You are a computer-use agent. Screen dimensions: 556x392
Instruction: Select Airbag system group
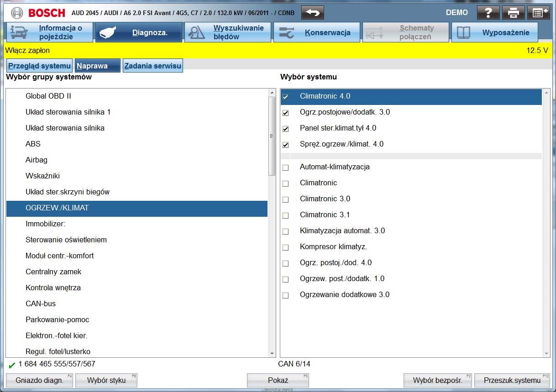(x=137, y=160)
